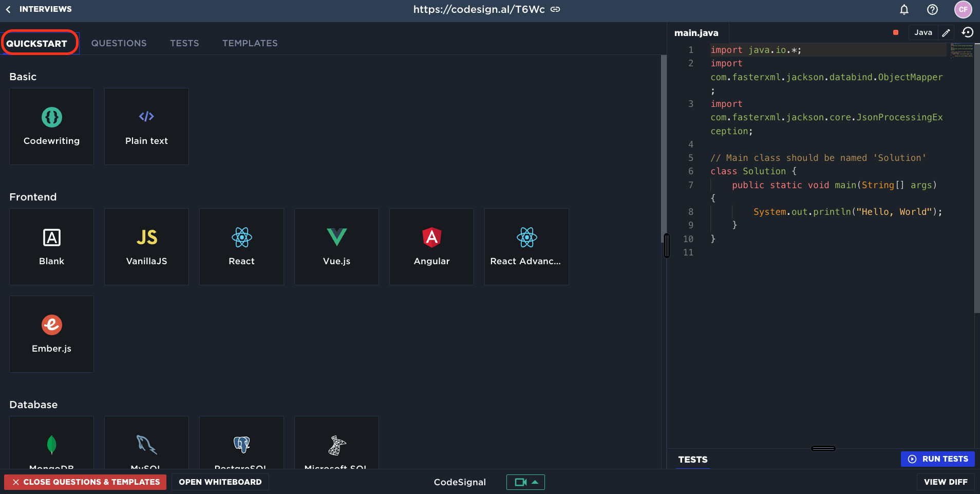This screenshot has height=494, width=980.
Task: Click the Database section heading
Action: [x=33, y=405]
